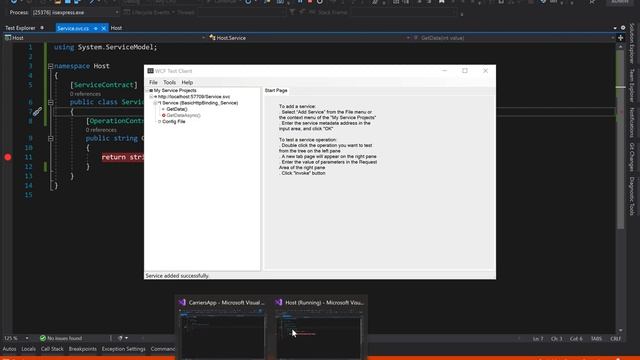The image size is (640, 360).
Task: Switch to the Service.svc.cs editor tab
Action: (x=73, y=28)
